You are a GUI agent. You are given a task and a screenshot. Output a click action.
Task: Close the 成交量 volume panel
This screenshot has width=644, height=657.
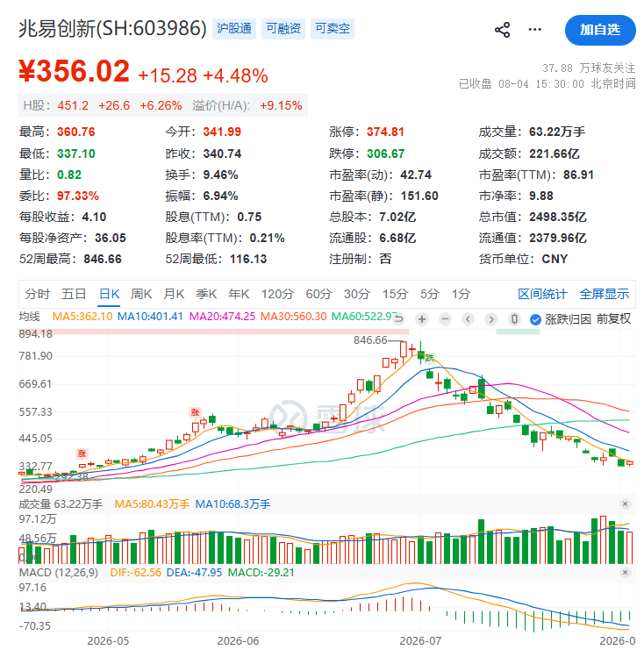tap(625, 503)
